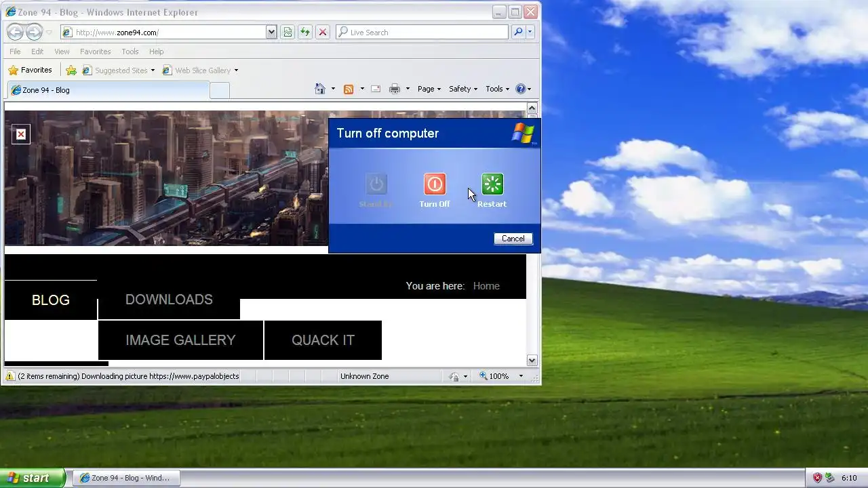Open a new blank tab
The height and width of the screenshot is (488, 868).
coord(220,90)
